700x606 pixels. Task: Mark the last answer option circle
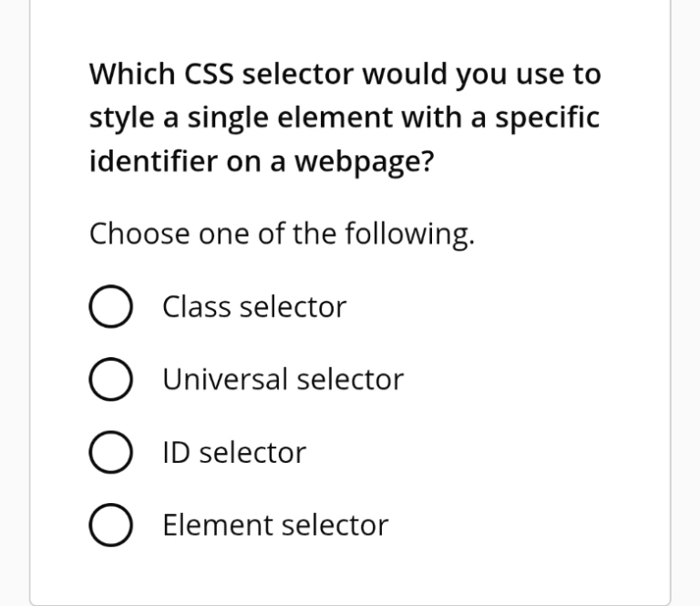107,526
